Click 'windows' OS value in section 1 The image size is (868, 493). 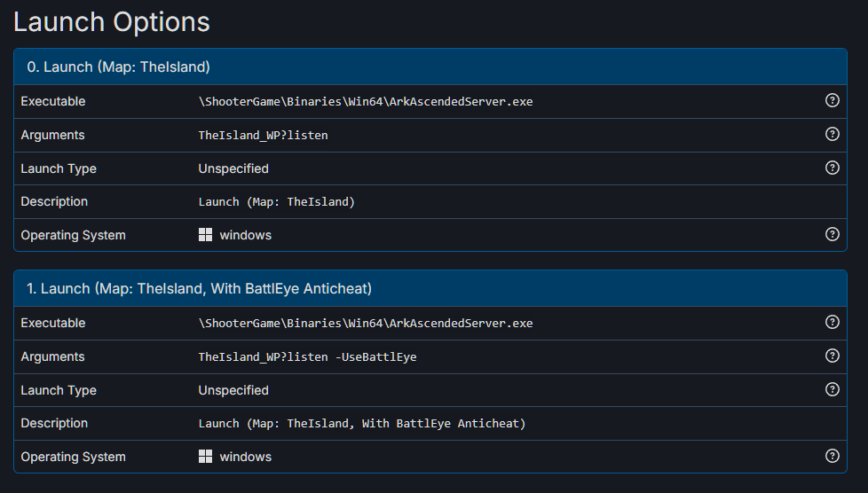246,457
